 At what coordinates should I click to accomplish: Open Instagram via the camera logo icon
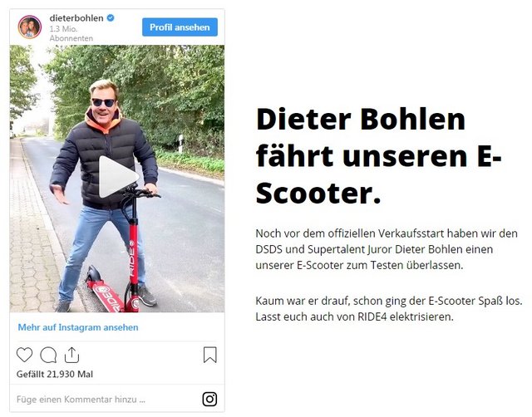pos(209,399)
